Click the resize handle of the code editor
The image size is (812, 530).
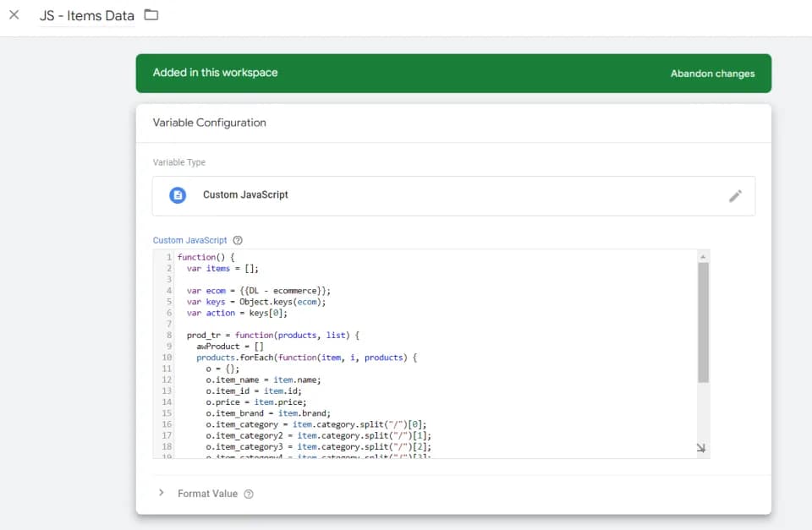tap(701, 448)
